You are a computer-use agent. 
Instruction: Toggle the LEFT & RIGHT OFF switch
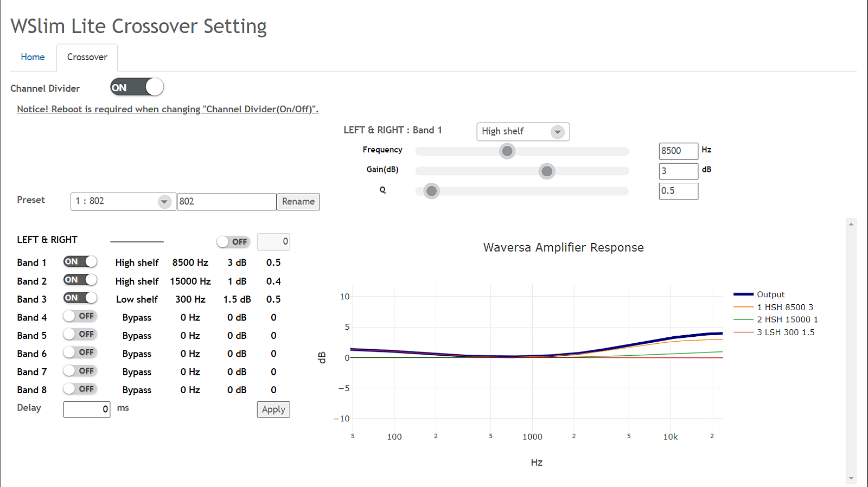[233, 242]
